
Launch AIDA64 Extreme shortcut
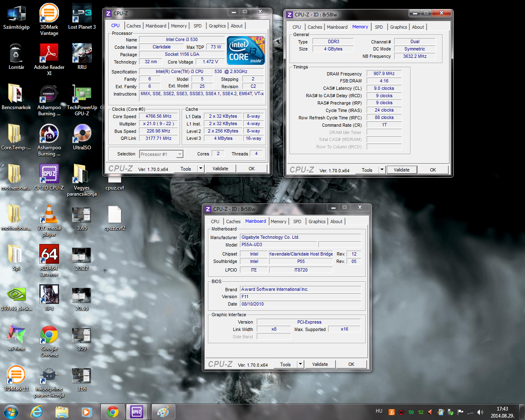pyautogui.click(x=49, y=260)
